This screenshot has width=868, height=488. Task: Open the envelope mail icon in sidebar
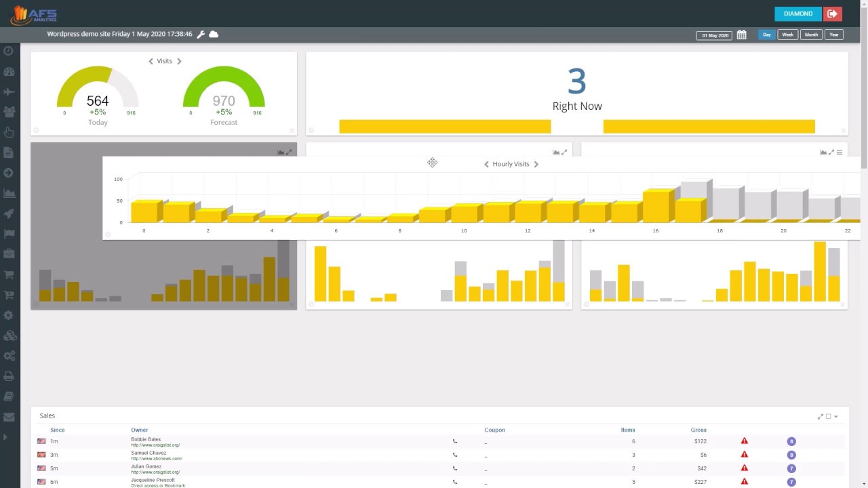click(9, 417)
